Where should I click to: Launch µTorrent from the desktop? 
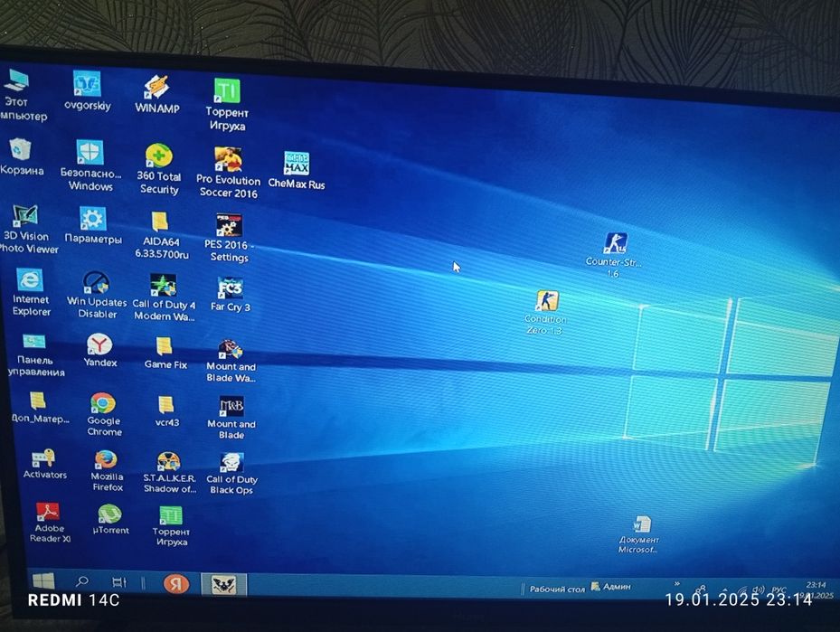click(110, 520)
